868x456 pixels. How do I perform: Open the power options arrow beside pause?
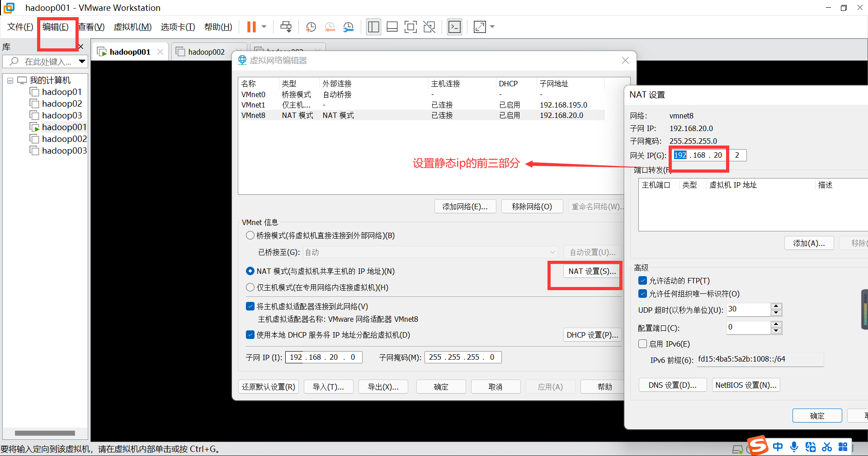(264, 27)
